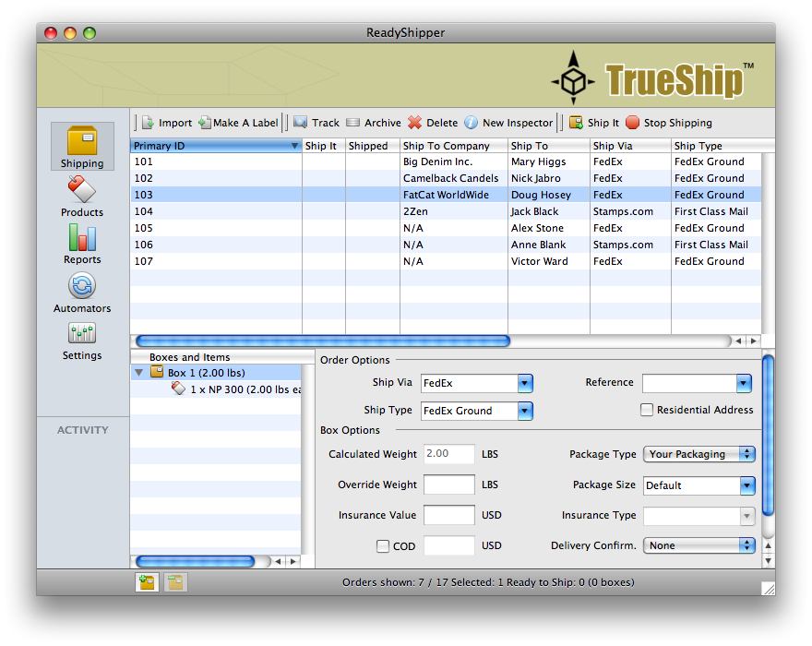Click the options panel vertical scrollbar

pyautogui.click(x=769, y=436)
